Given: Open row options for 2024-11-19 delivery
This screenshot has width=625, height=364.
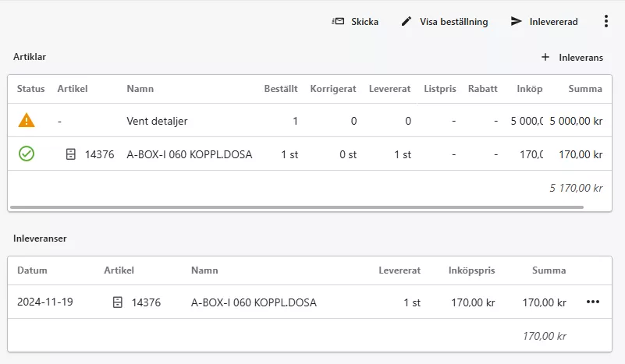Looking at the screenshot, I should tap(593, 302).
